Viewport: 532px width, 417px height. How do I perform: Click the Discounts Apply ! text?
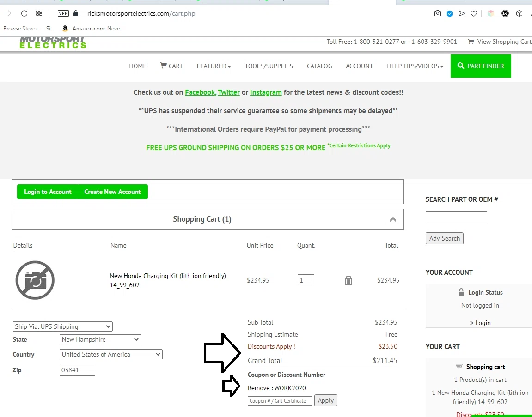tap(271, 346)
